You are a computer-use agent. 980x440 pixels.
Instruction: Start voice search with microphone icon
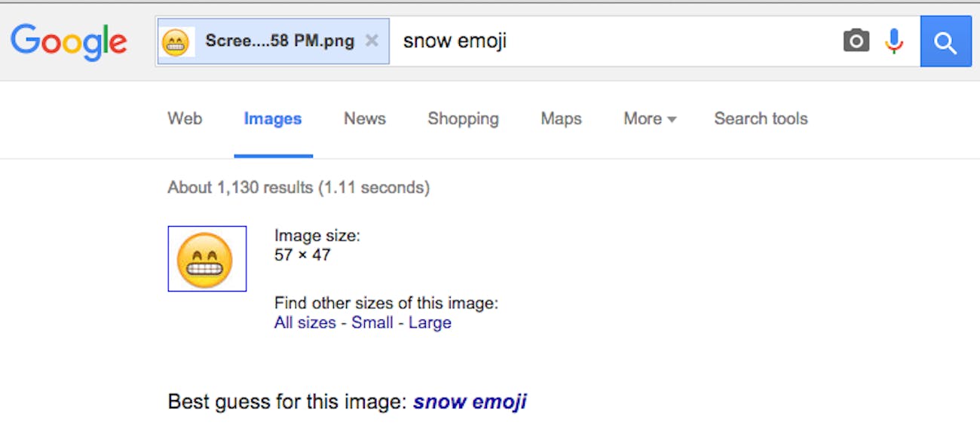[894, 41]
